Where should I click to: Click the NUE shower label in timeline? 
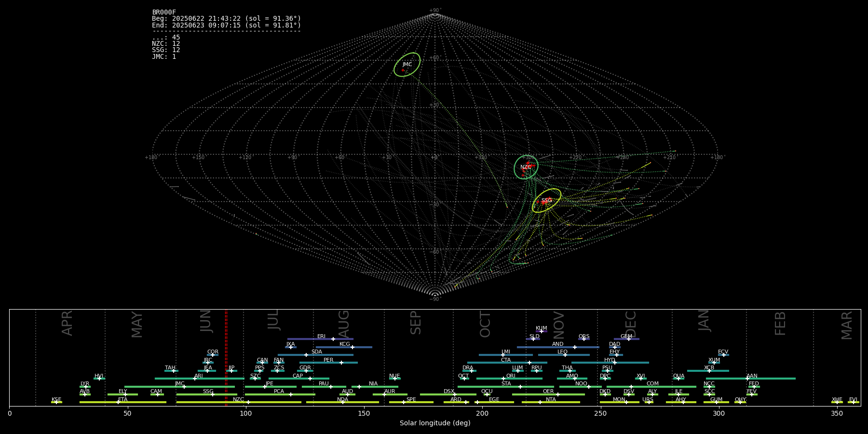click(394, 376)
